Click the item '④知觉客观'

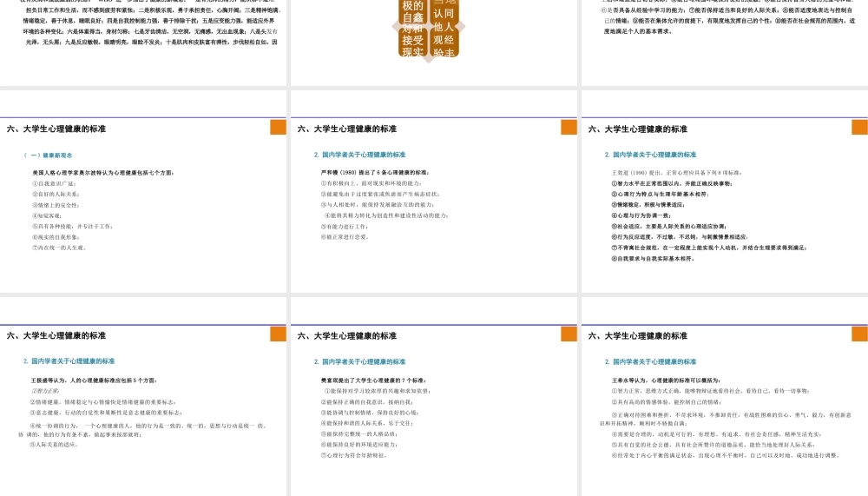click(x=47, y=215)
